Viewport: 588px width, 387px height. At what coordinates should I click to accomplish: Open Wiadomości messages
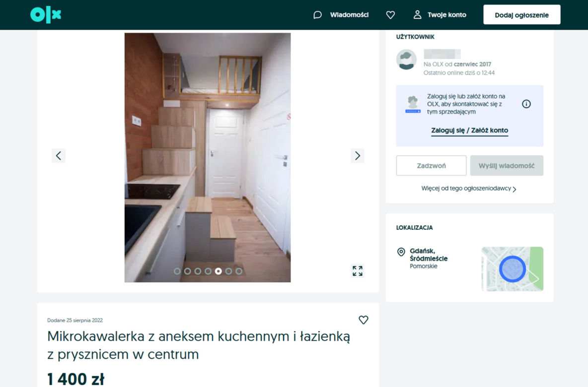pos(349,15)
